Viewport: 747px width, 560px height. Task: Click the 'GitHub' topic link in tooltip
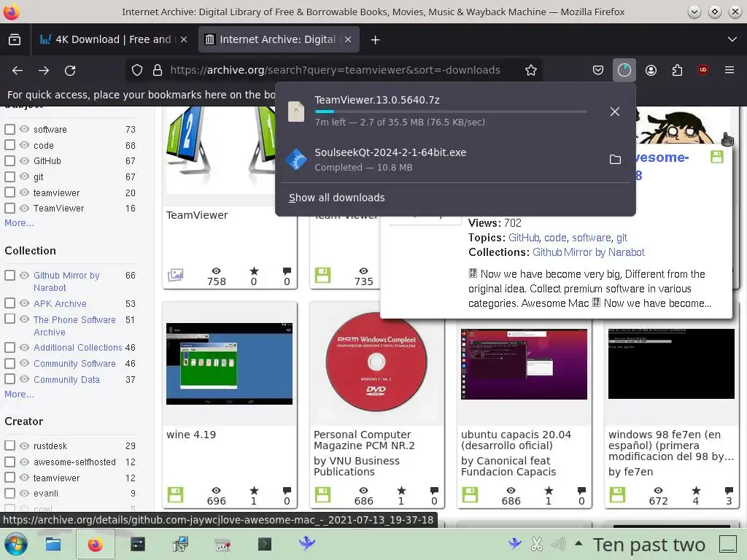[524, 238]
